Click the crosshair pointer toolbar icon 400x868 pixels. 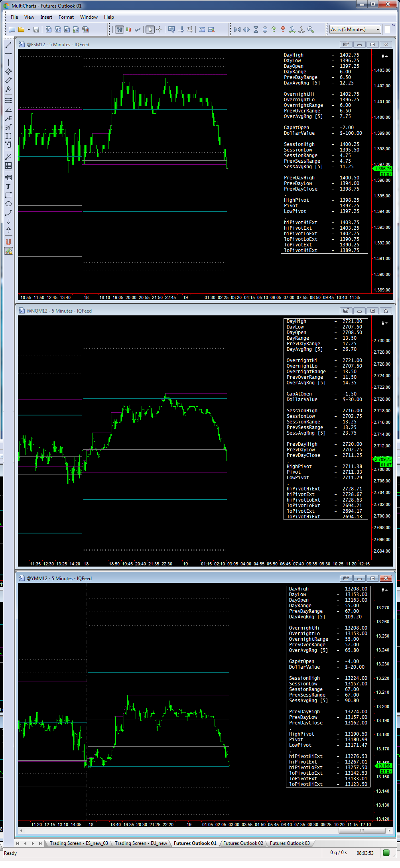tap(159, 30)
